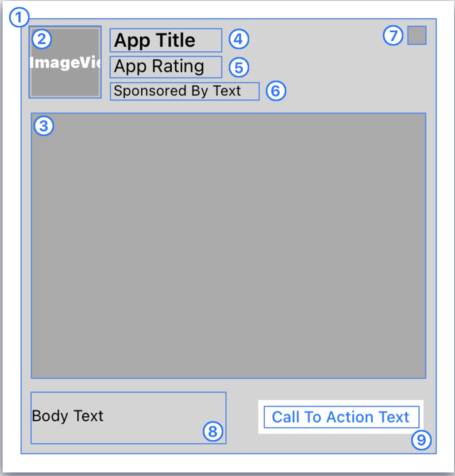Click the large gray media view area
Viewport: 455px width, 476px height.
click(228, 246)
